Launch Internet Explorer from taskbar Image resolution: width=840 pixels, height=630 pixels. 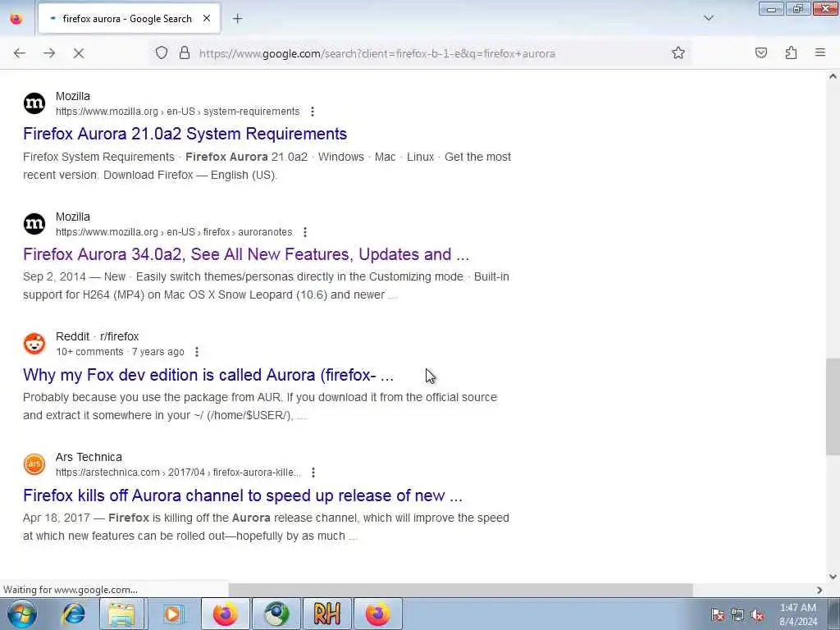click(x=73, y=614)
